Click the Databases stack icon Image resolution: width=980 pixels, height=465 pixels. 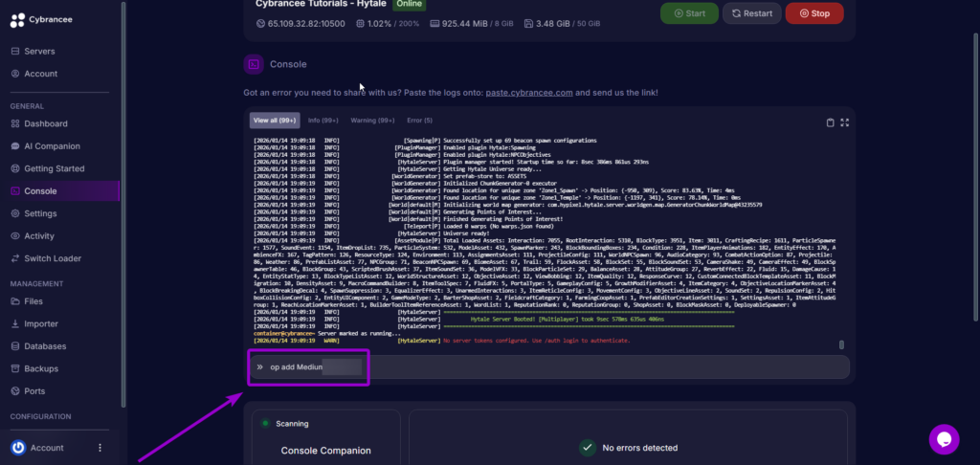coord(15,346)
